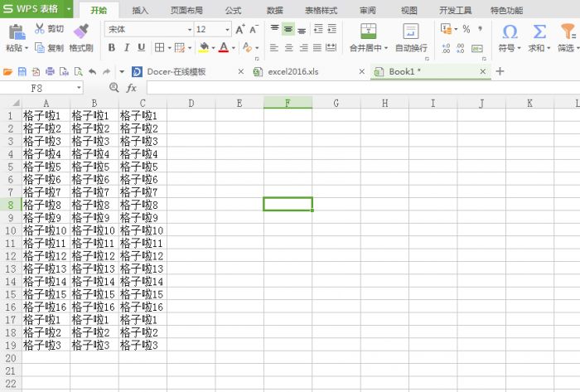
Task: Click the Undo arrow
Action: (93, 71)
